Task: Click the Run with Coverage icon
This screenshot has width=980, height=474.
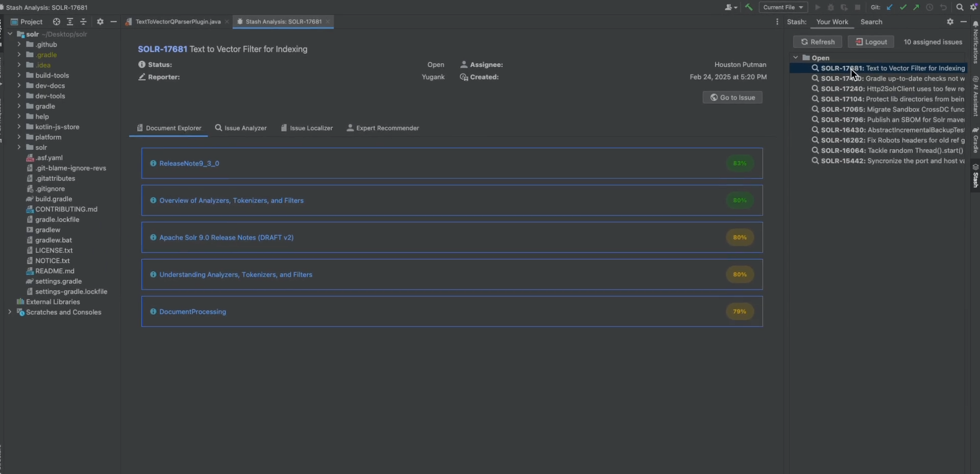Action: (x=844, y=7)
